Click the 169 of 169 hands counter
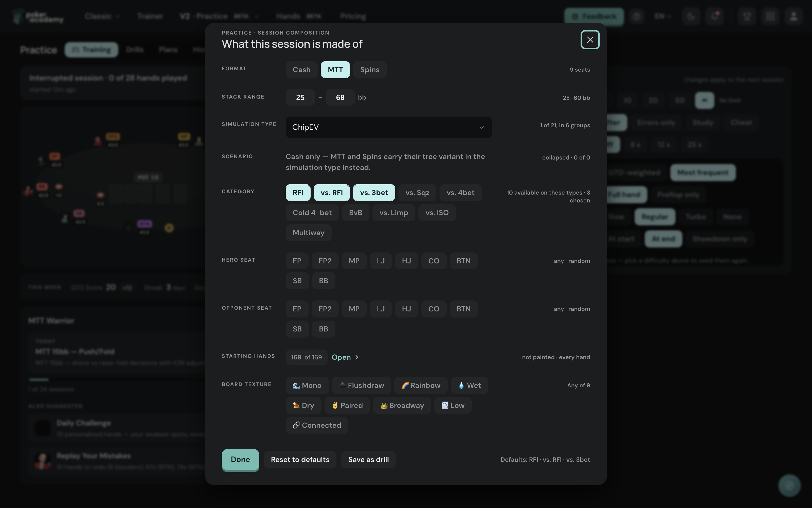 click(306, 357)
